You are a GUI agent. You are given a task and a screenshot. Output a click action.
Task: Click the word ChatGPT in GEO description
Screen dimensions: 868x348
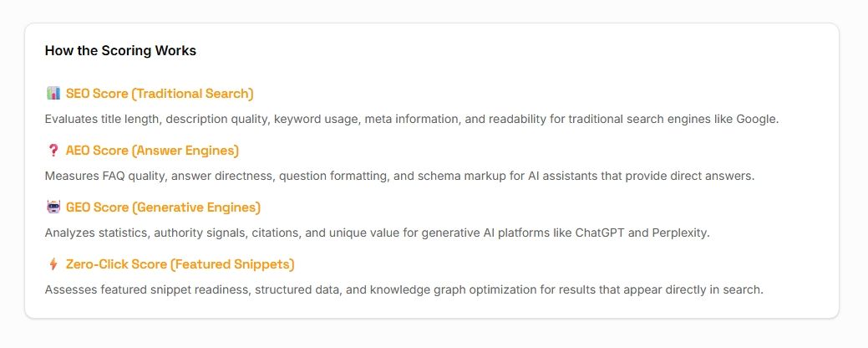(600, 233)
